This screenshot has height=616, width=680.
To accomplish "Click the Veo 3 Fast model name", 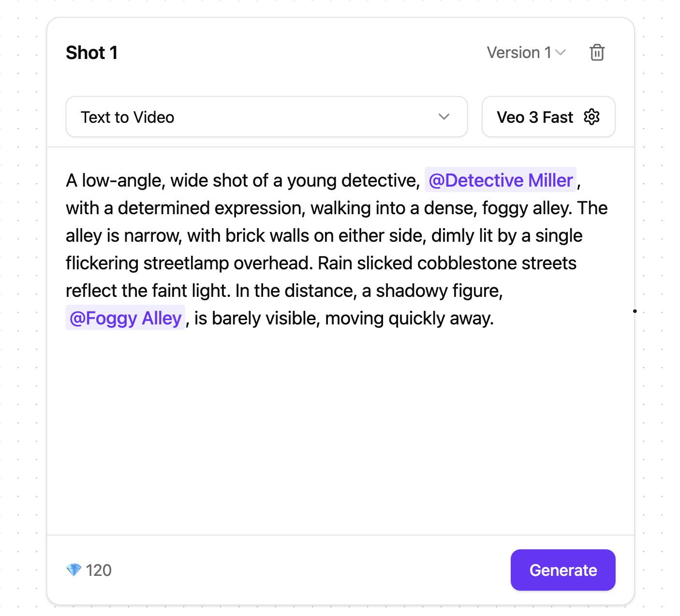I will pos(534,117).
